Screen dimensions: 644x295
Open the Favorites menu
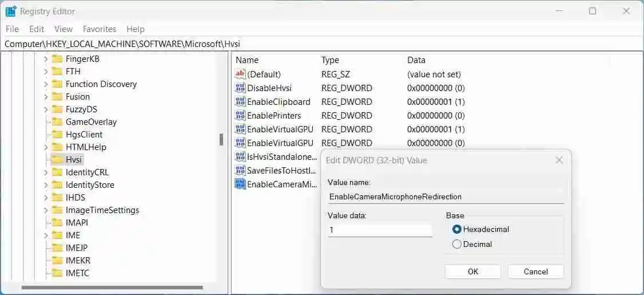(100, 29)
